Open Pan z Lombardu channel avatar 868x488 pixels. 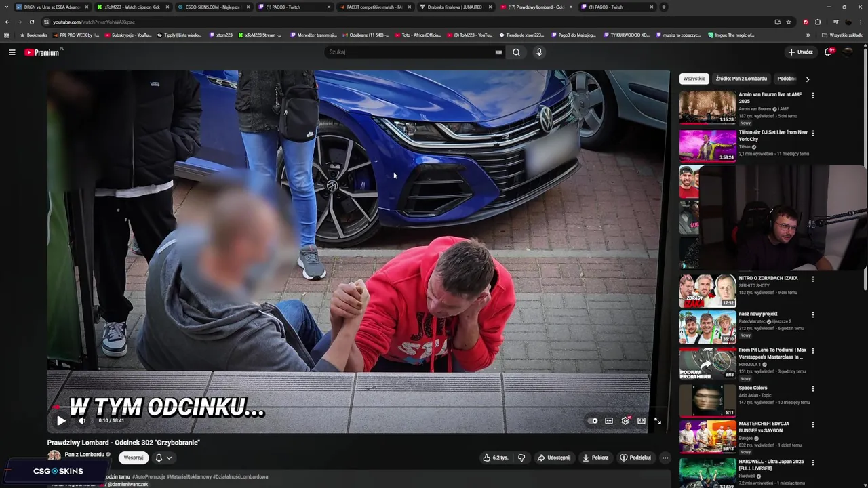click(x=54, y=456)
